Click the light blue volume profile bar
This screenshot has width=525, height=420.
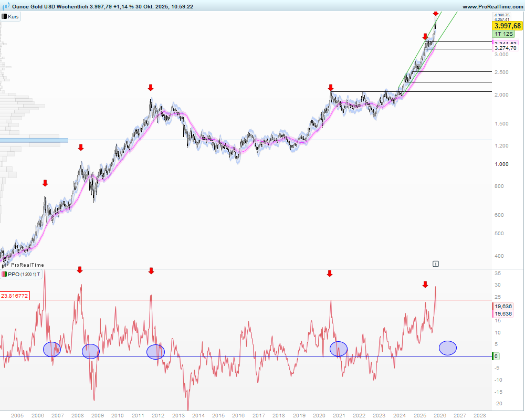coord(34,140)
